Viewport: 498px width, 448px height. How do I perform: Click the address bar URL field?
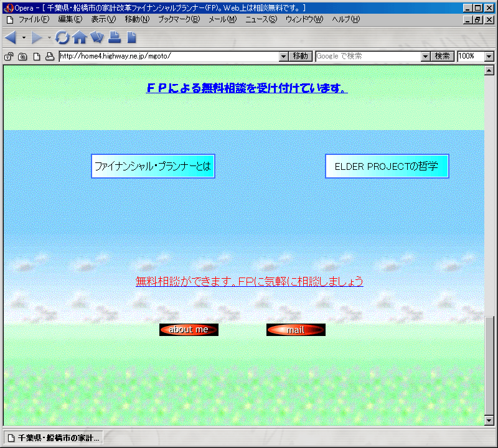(169, 56)
